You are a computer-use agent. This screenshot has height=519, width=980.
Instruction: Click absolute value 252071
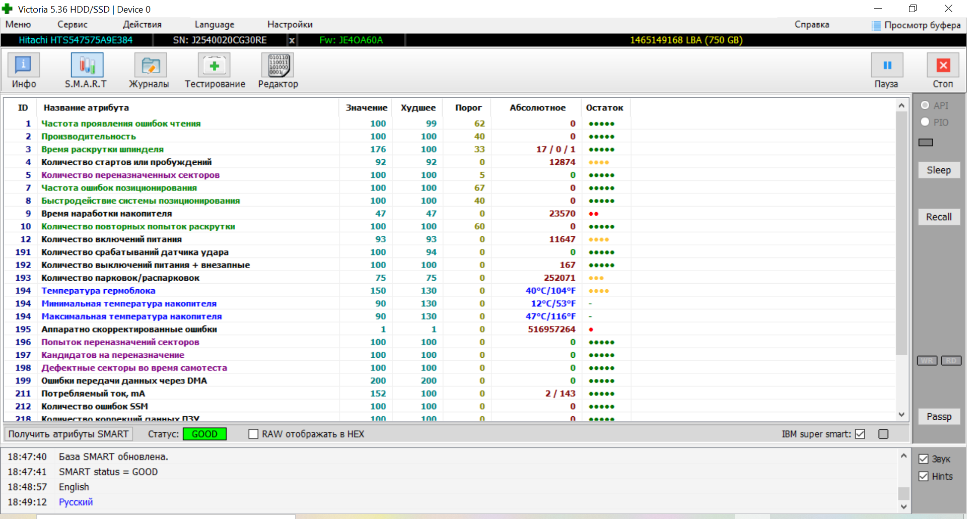559,278
